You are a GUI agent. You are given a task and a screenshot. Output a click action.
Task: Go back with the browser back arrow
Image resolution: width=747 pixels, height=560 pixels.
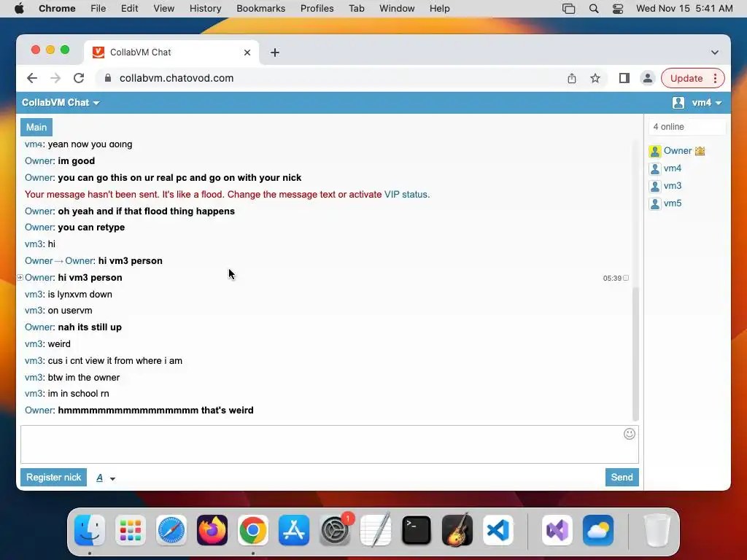coord(32,78)
